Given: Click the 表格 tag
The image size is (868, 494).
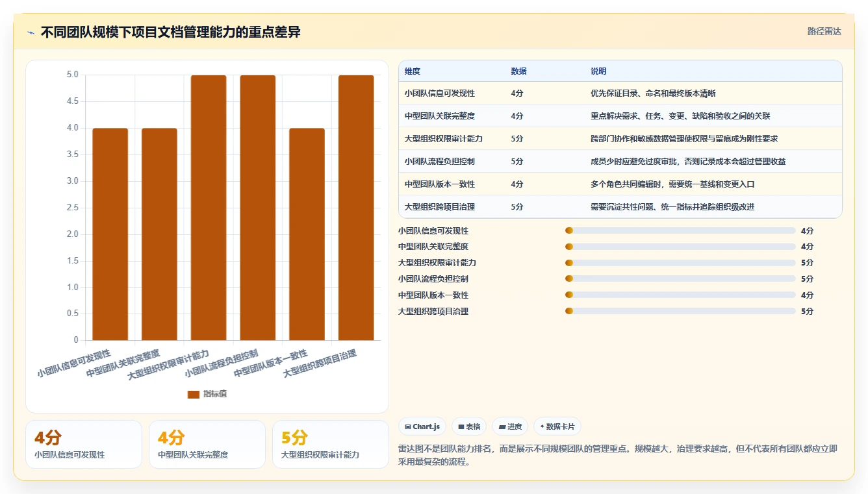Looking at the screenshot, I should (x=469, y=426).
